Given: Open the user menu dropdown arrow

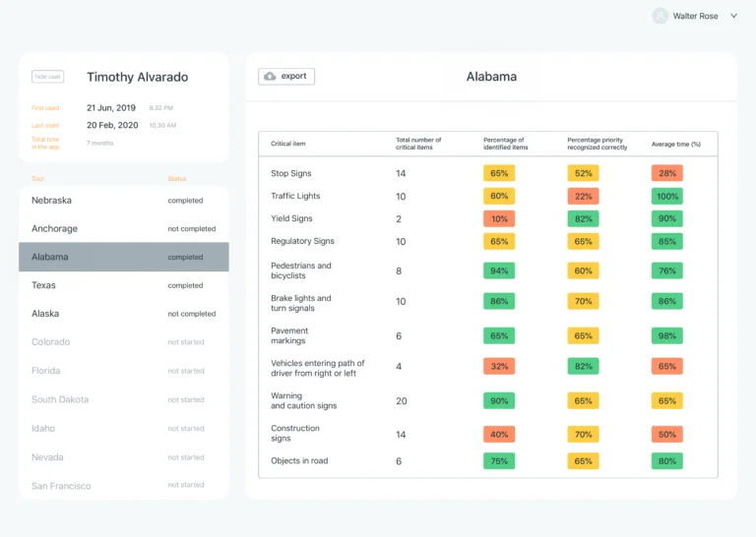Looking at the screenshot, I should click(x=733, y=16).
